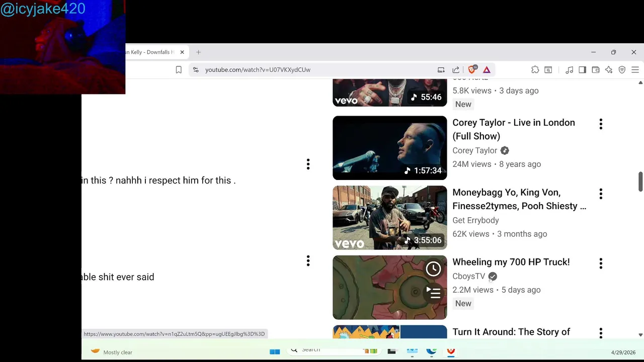Open the Brave Rewards triangle icon
The width and height of the screenshot is (644, 362).
[x=487, y=69]
